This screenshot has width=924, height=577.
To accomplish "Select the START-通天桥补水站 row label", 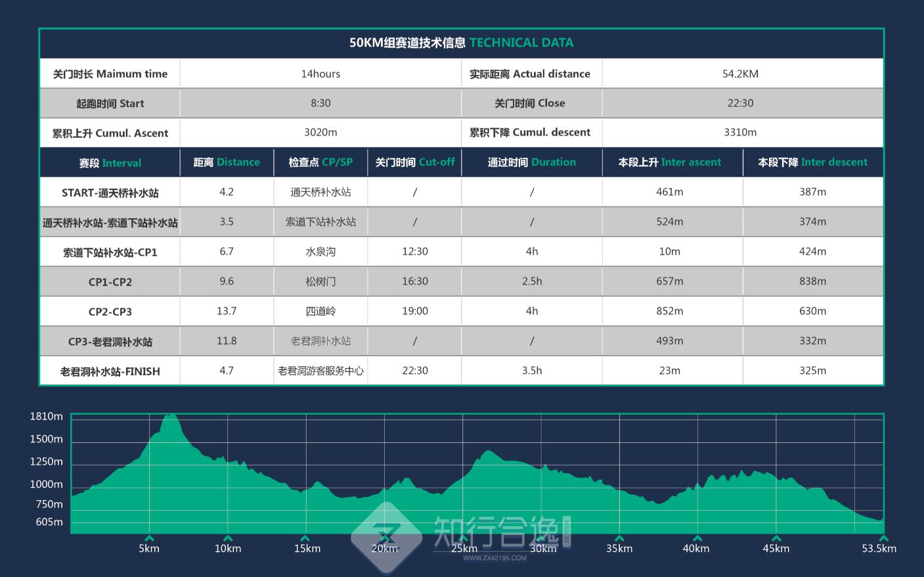I will click(110, 193).
